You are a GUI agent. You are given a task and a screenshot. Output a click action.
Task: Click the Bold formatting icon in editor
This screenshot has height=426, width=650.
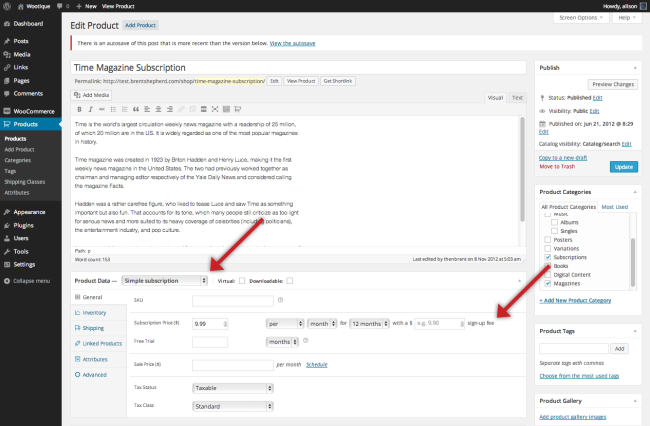79,108
